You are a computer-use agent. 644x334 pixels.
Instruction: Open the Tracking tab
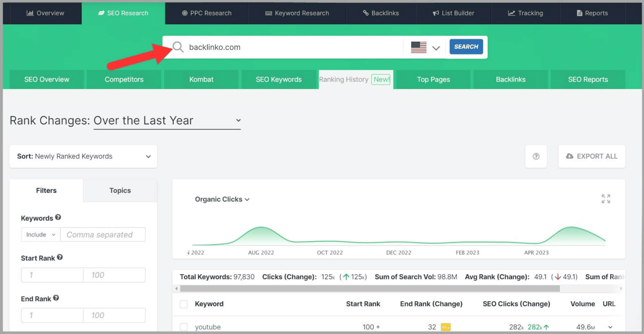click(x=525, y=13)
